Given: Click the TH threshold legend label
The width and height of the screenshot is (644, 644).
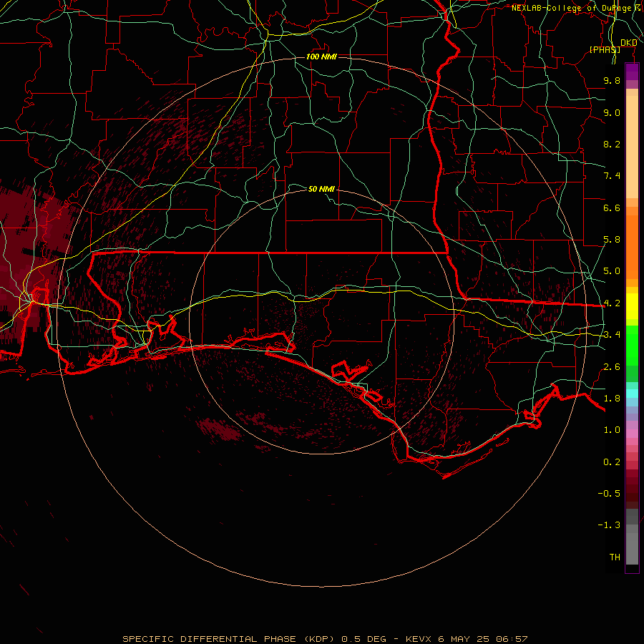Looking at the screenshot, I should [615, 557].
